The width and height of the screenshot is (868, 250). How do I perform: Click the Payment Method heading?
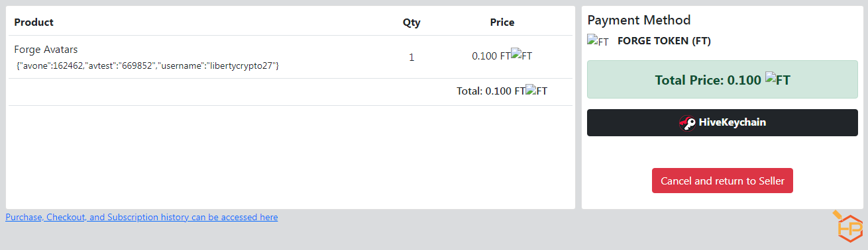point(639,20)
